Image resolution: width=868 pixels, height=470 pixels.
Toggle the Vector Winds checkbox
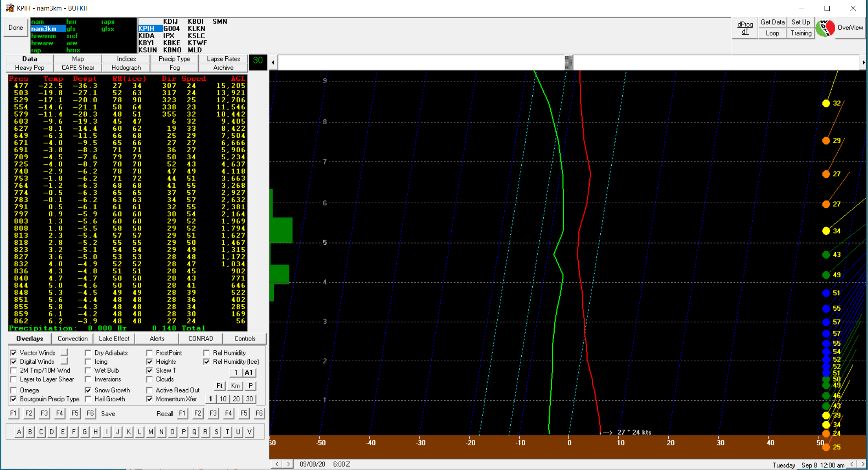click(14, 353)
